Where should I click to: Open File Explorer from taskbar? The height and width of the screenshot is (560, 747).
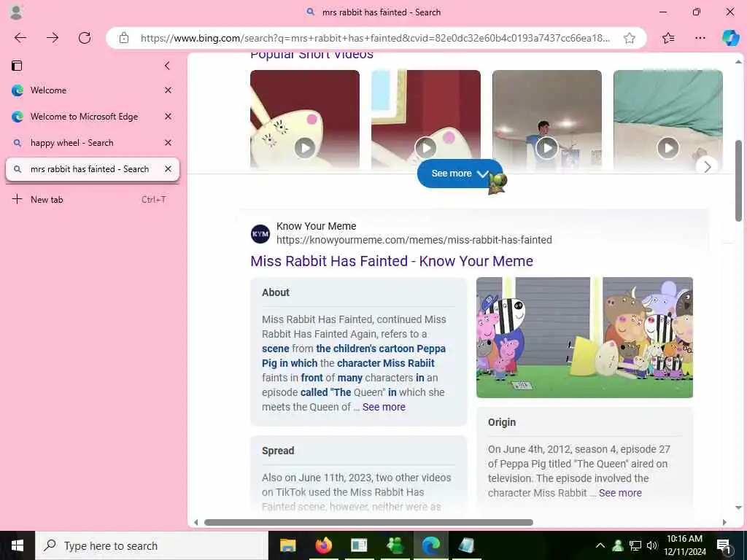(x=287, y=545)
